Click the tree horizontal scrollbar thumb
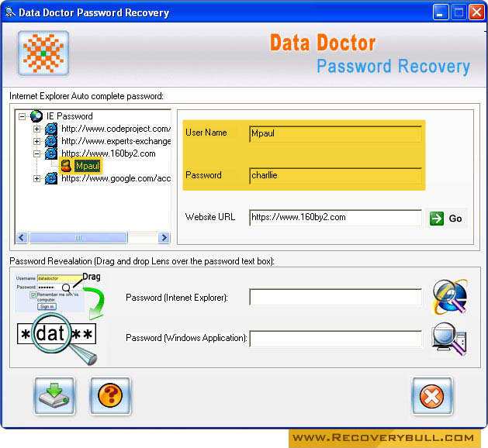Viewport: 488px width, 448px height. coord(78,238)
